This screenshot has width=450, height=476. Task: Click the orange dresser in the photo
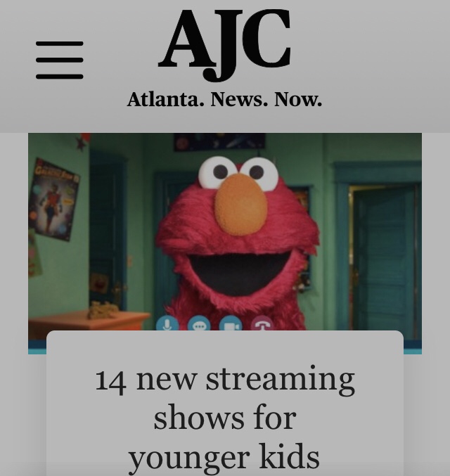pyautogui.click(x=88, y=322)
